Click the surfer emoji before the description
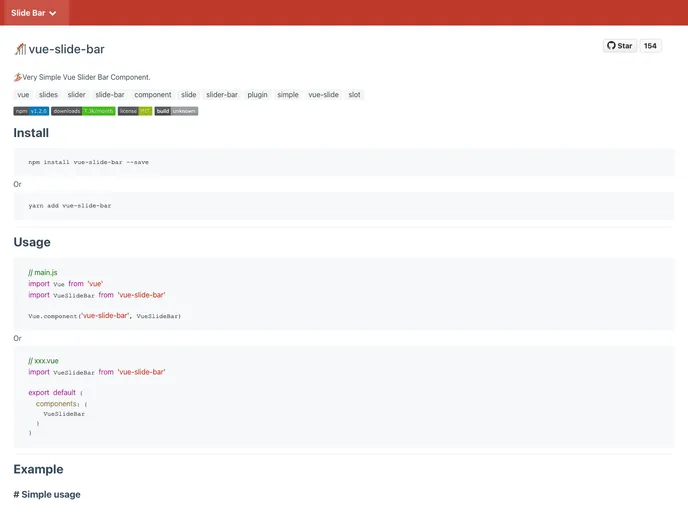Image resolution: width=688 pixels, height=512 pixels. pyautogui.click(x=18, y=77)
